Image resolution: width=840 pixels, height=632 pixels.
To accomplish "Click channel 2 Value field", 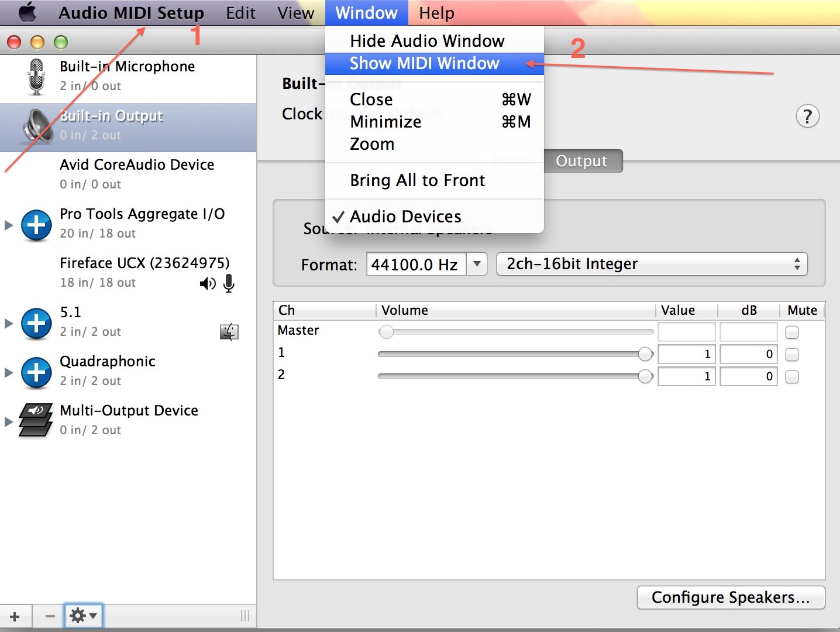I will 687,376.
